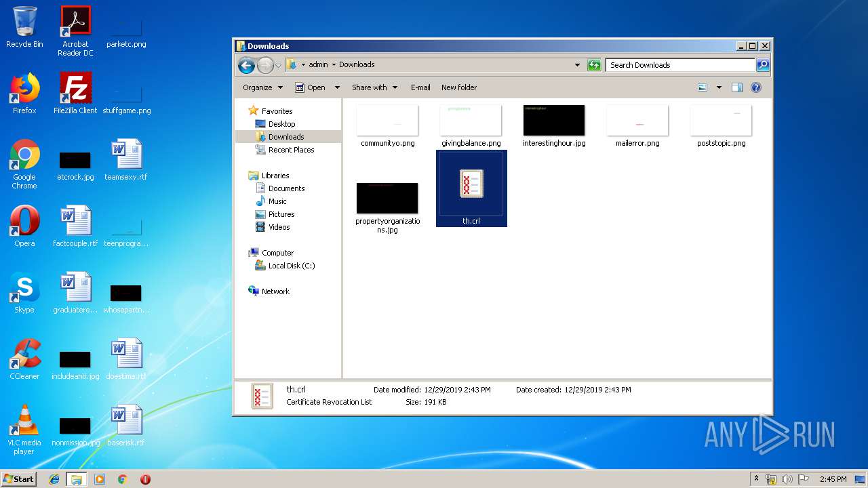Open Windows Media Player taskbar icon
The height and width of the screenshot is (488, 868).
[100, 479]
